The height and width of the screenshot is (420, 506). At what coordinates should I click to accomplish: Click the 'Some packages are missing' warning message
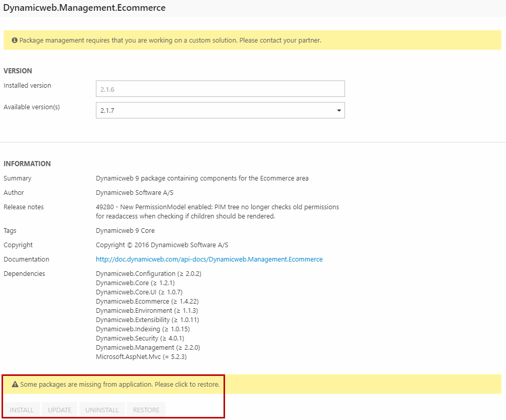point(119,384)
